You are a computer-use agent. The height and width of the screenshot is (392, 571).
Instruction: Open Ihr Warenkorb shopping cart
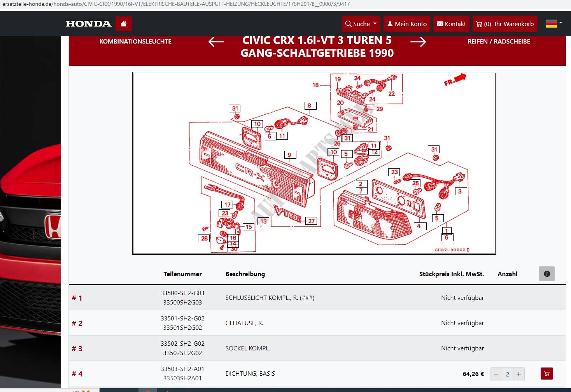pos(505,24)
